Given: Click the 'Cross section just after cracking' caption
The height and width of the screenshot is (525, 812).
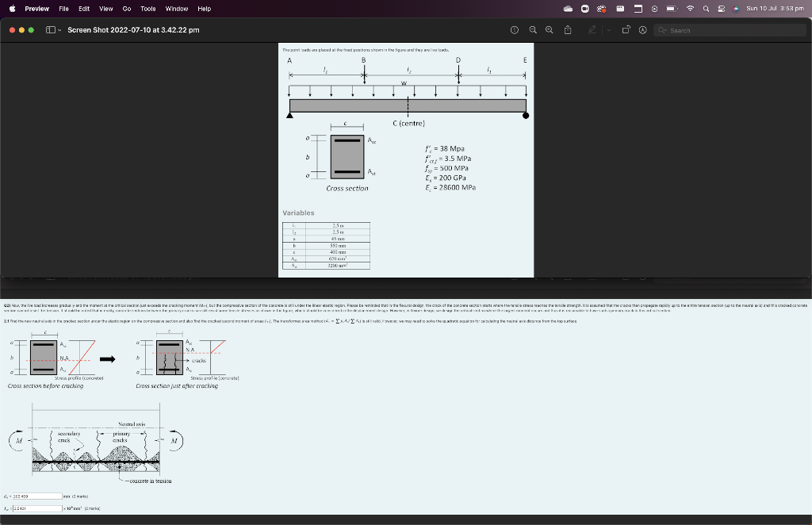Looking at the screenshot, I should tap(177, 385).
